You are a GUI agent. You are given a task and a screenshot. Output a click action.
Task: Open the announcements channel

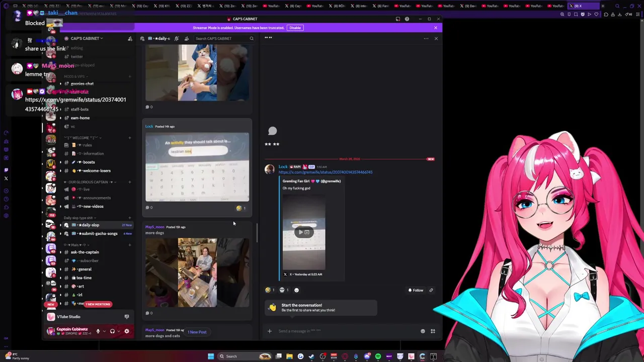[97, 198]
